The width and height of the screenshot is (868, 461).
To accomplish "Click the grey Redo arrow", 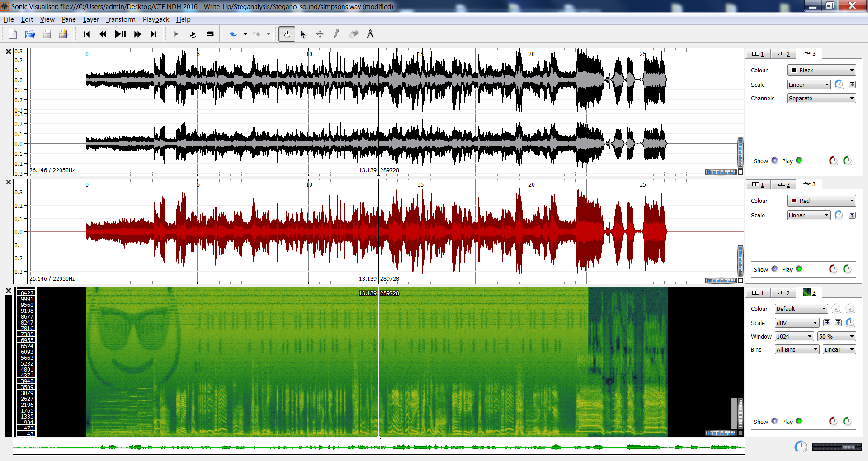I will [257, 34].
